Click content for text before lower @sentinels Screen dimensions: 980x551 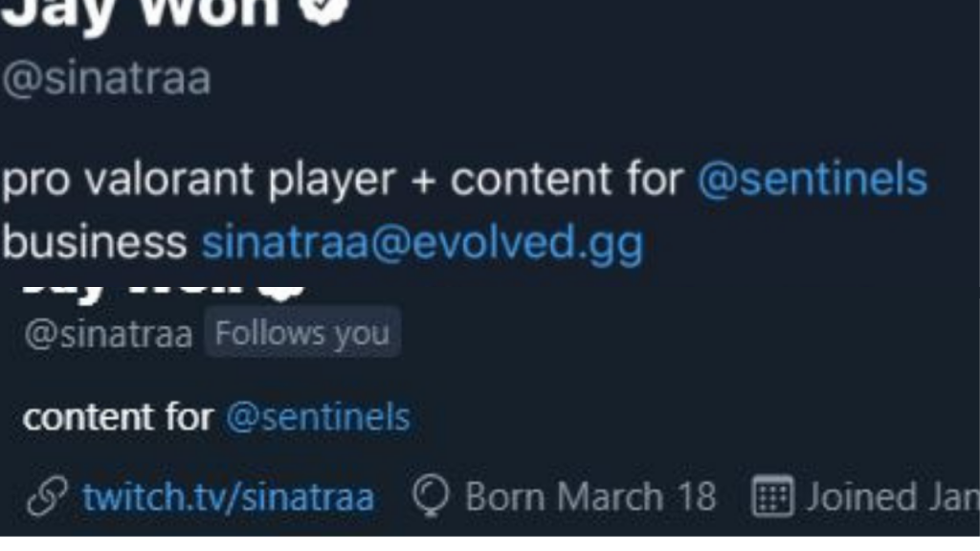[118, 417]
